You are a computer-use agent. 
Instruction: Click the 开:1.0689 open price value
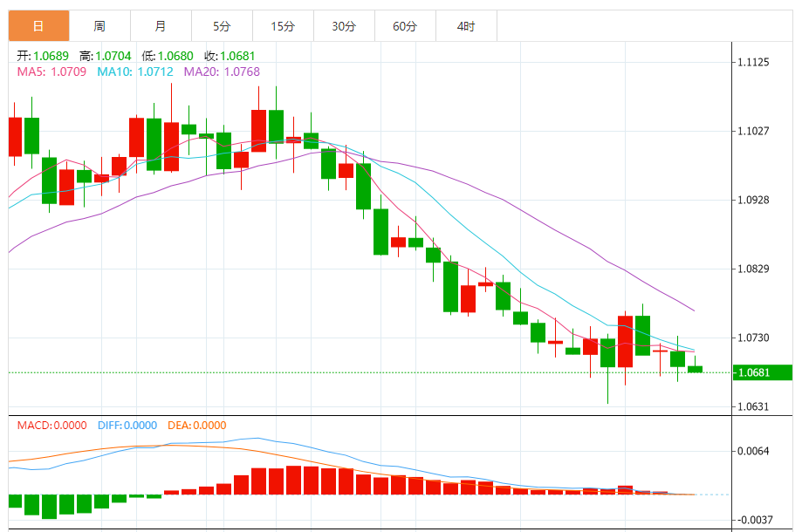click(43, 56)
